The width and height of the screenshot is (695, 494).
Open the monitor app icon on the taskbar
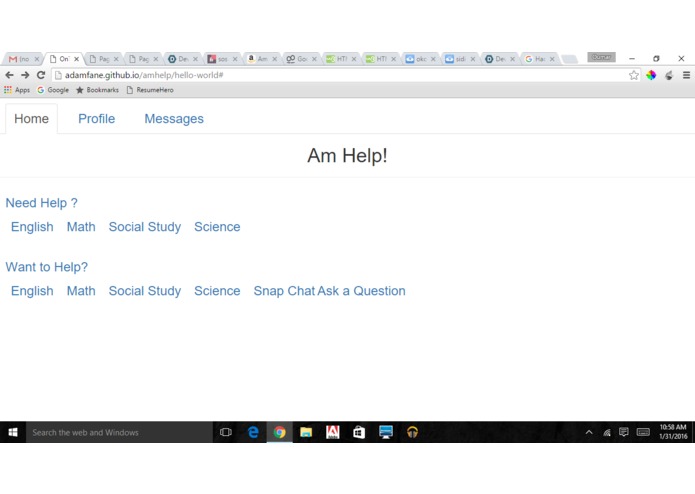[386, 432]
